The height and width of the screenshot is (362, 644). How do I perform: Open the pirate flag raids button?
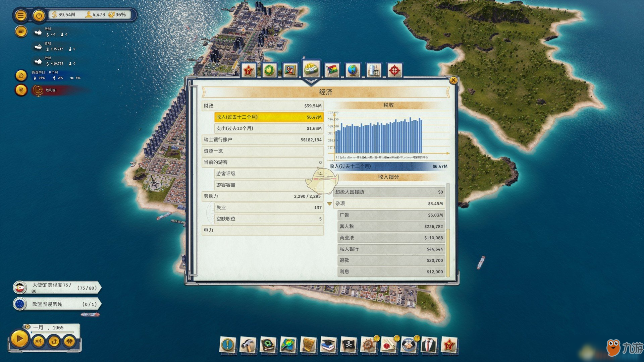(x=348, y=345)
